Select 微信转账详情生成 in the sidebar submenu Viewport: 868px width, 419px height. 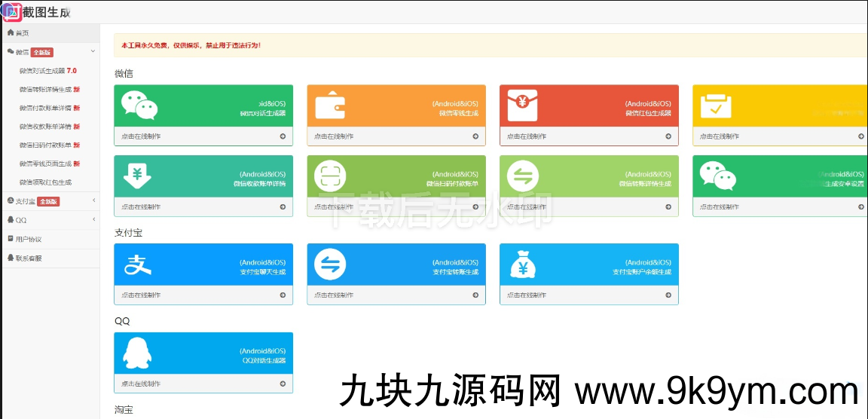click(x=45, y=89)
